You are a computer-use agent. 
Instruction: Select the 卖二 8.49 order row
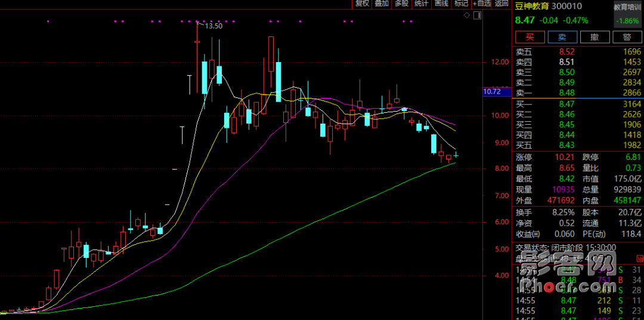[x=578, y=82]
